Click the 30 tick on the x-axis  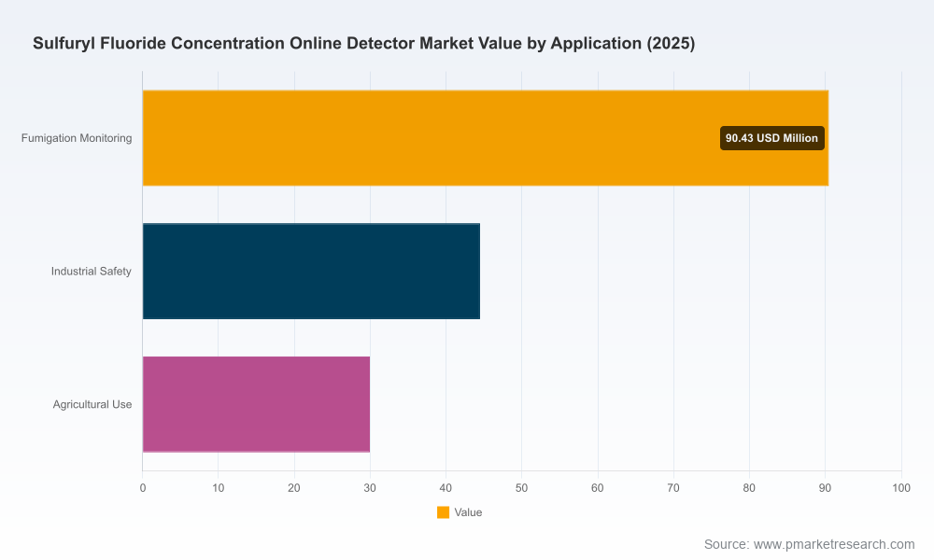pos(370,488)
